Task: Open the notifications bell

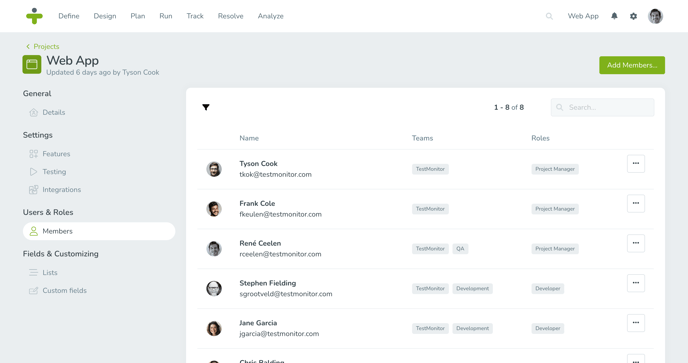Action: click(614, 16)
